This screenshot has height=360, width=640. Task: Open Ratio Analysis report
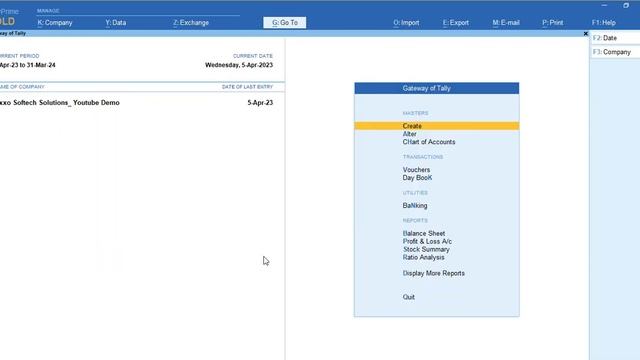423,258
